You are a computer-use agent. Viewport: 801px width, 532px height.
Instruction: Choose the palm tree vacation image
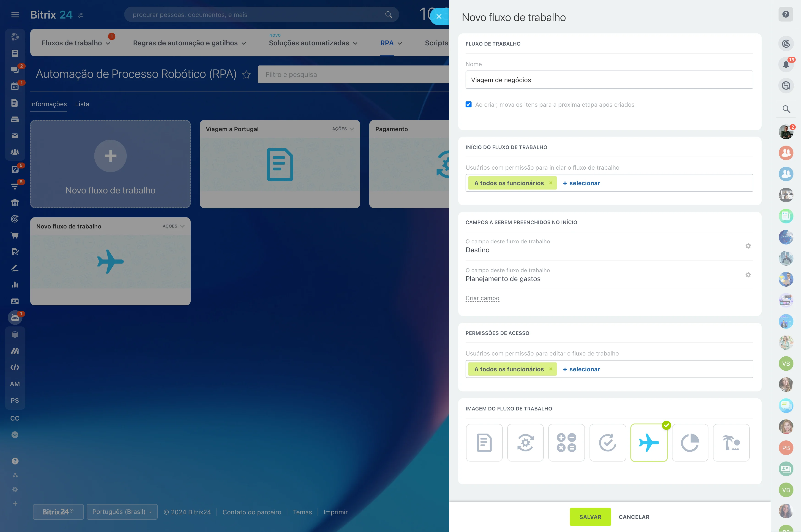tap(731, 442)
